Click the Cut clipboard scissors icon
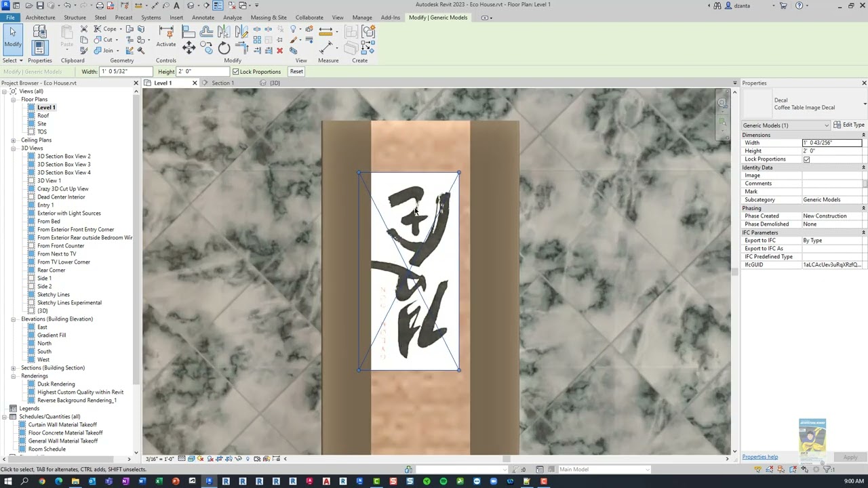 pos(84,28)
